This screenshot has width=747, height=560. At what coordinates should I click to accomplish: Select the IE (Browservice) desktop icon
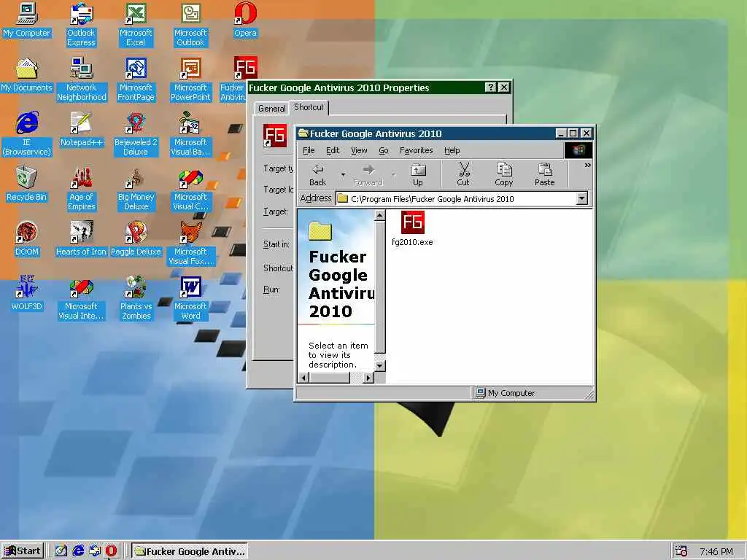[x=27, y=134]
